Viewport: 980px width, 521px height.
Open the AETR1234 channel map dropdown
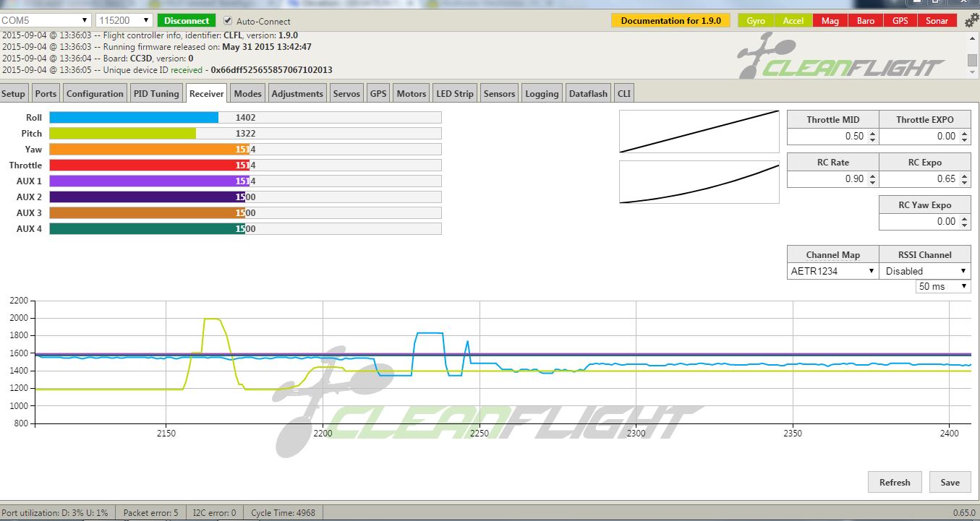click(x=833, y=271)
